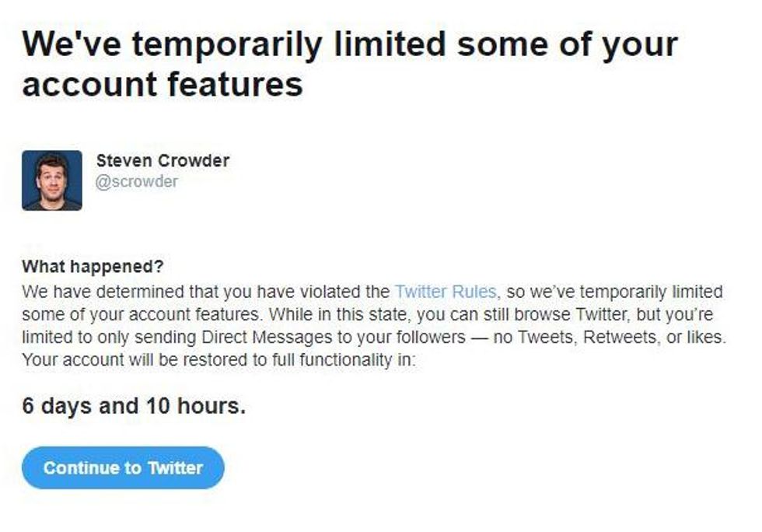Screen dimensions: 762x532
Task: Click the "6 days and 10 hours." countdown
Action: click(134, 406)
